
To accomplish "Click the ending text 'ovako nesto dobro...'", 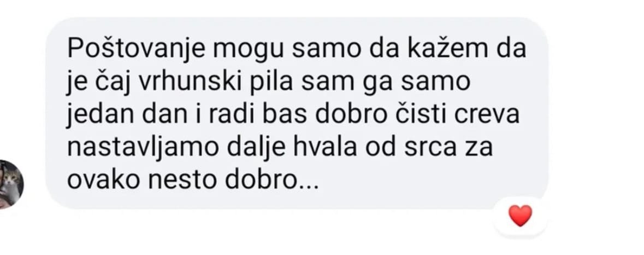I will click(193, 180).
